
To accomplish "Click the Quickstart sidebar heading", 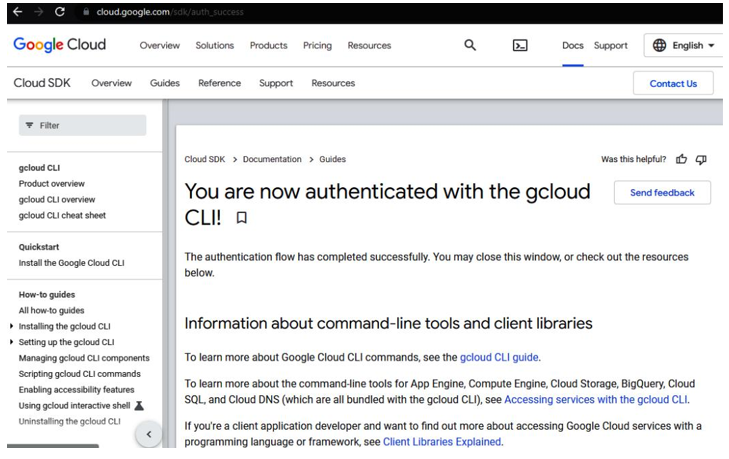I will point(39,247).
